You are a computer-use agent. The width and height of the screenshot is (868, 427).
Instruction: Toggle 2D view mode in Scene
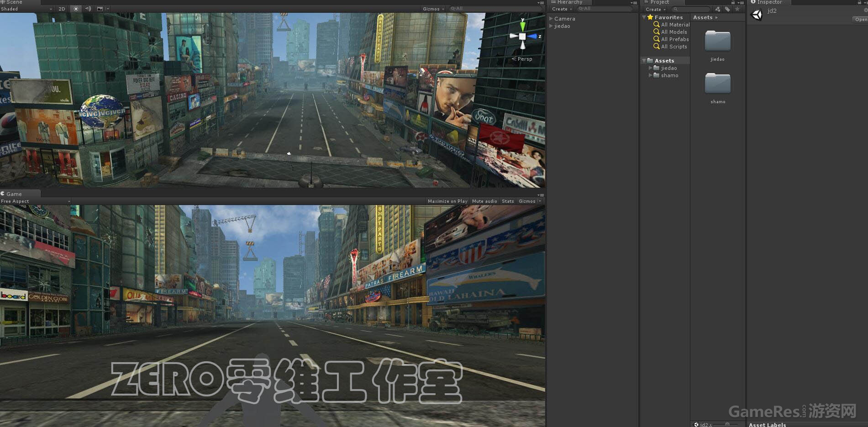tap(62, 9)
